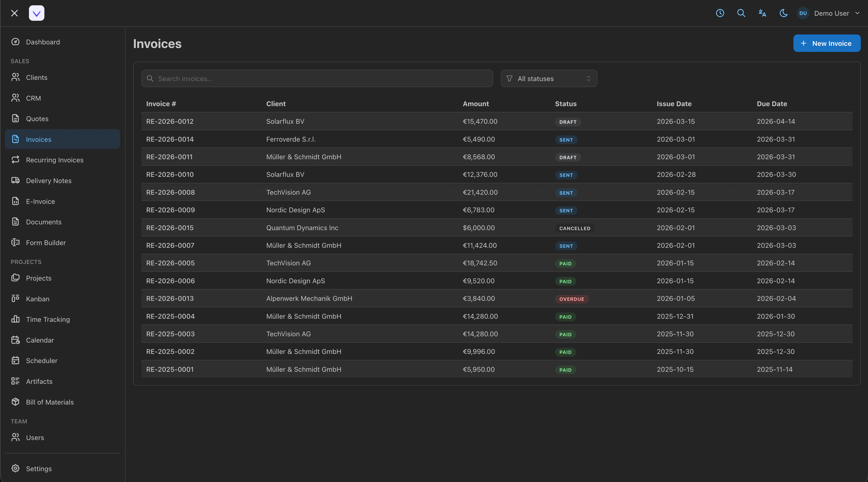
Task: Click the Search invoices input field
Action: (x=317, y=79)
